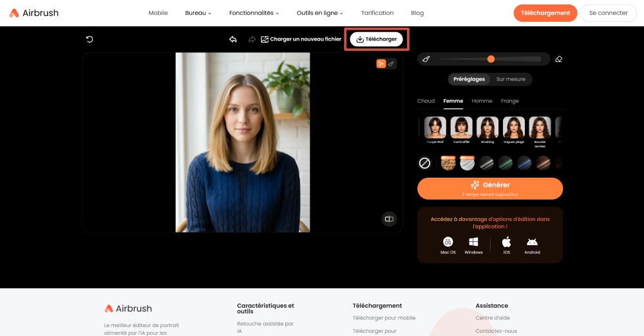Pick the leopard pattern hair color
The image size is (644, 336).
[x=448, y=163]
